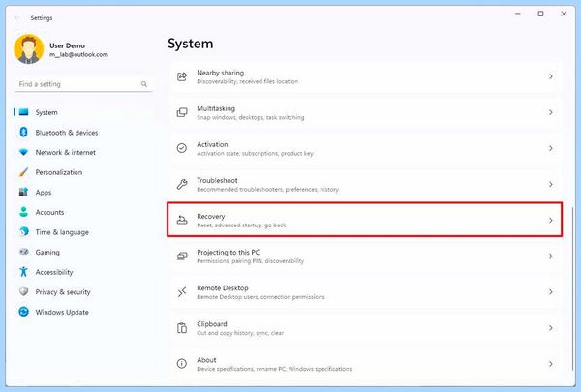Click the Bluetooth icon in sidebar
This screenshot has height=392, width=581.
[x=23, y=133]
